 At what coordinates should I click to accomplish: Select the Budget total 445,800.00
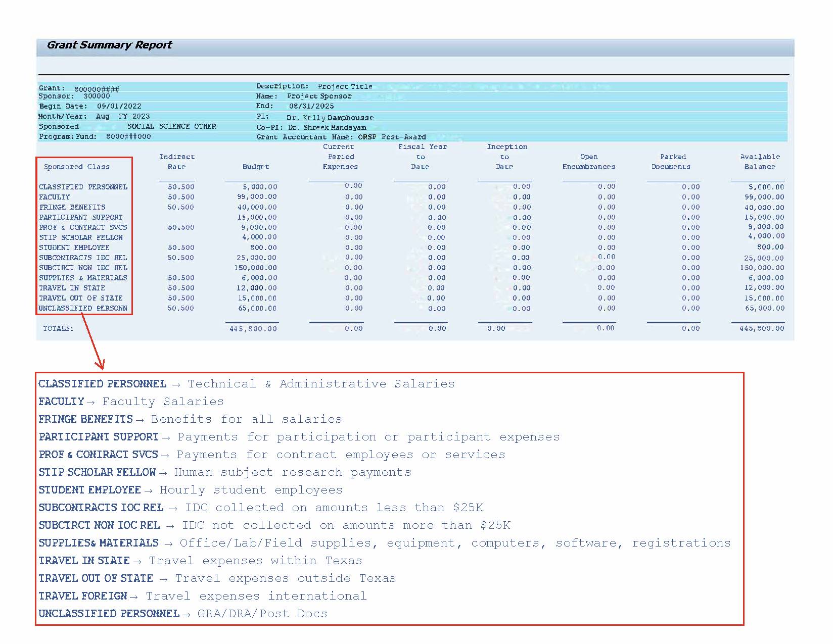[x=253, y=329]
